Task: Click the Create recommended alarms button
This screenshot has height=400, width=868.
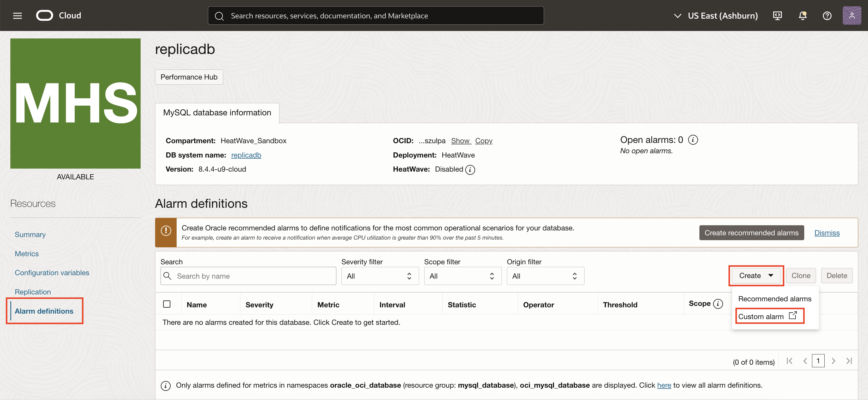Action: click(751, 233)
